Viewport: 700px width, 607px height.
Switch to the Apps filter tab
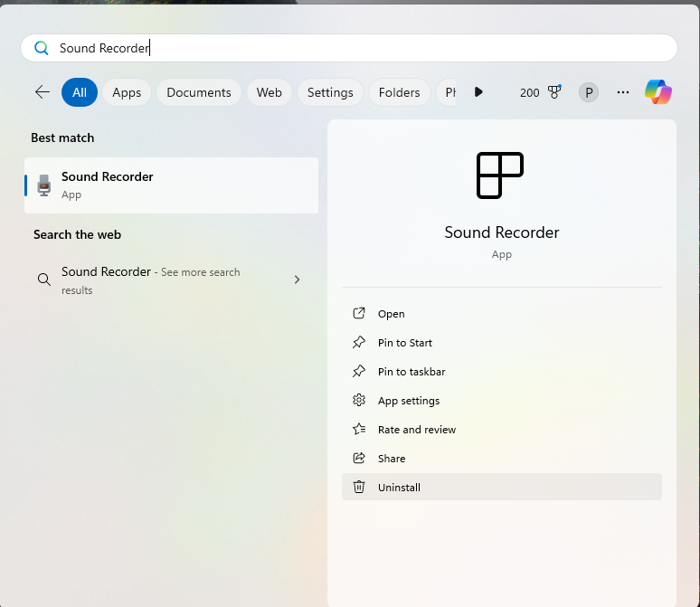click(127, 92)
